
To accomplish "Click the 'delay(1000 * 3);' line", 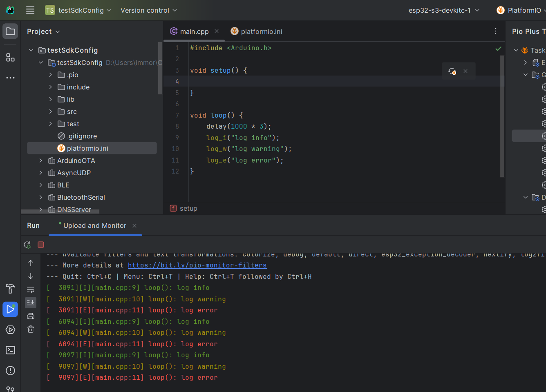I will pyautogui.click(x=239, y=127).
